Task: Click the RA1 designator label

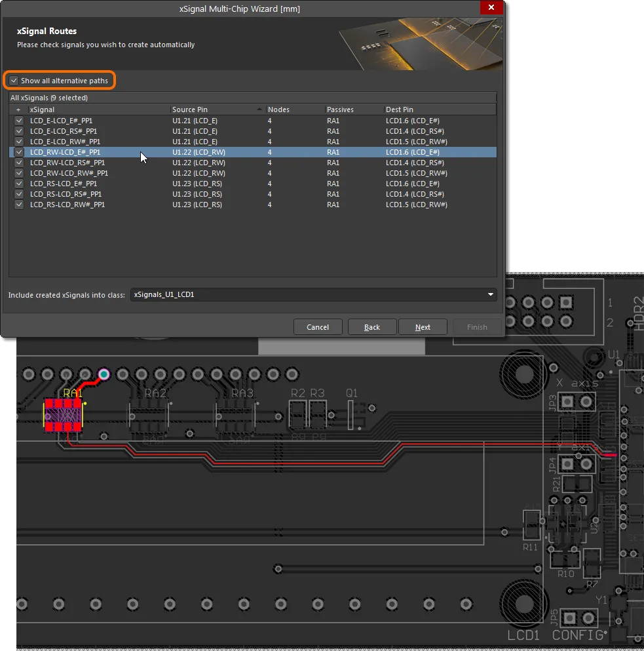Action: click(x=72, y=393)
